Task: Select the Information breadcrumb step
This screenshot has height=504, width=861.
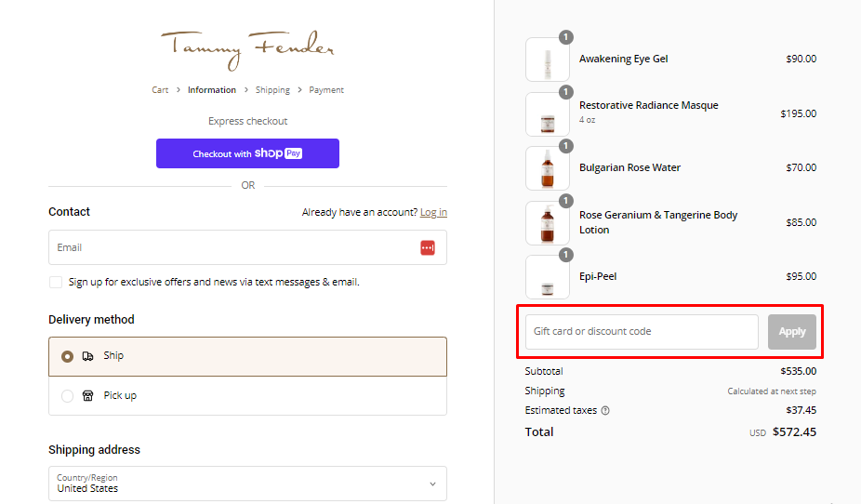Action: [211, 90]
